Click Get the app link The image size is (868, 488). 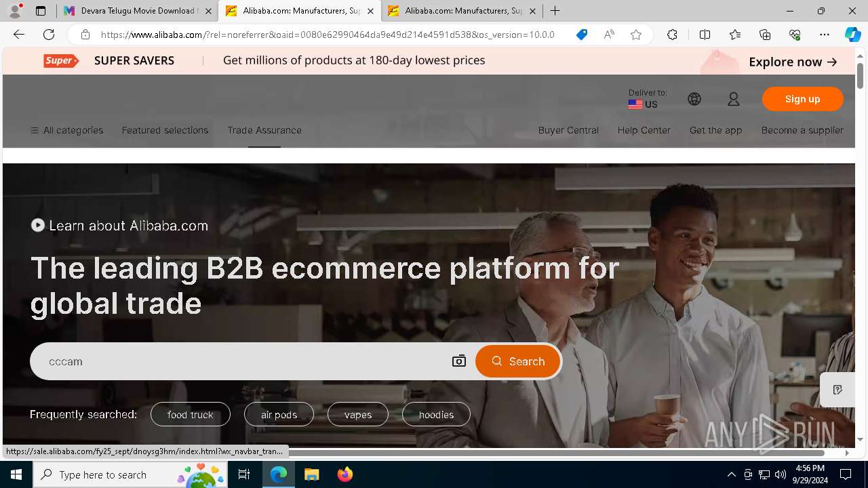pos(715,130)
